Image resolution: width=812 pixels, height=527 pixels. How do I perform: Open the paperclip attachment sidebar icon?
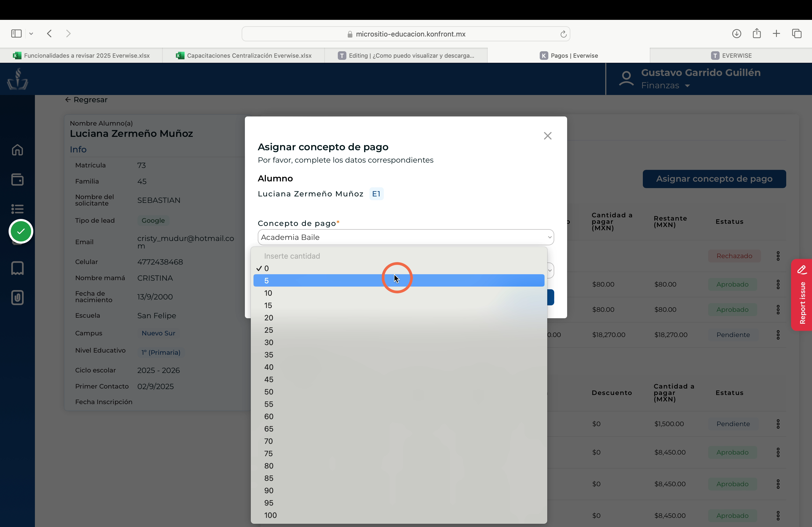click(17, 298)
